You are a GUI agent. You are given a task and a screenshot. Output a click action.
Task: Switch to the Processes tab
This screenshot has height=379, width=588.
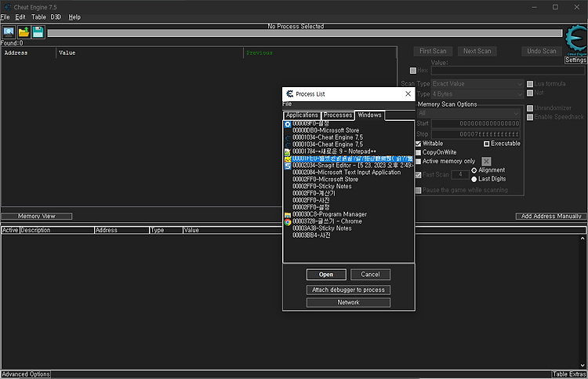click(x=338, y=115)
